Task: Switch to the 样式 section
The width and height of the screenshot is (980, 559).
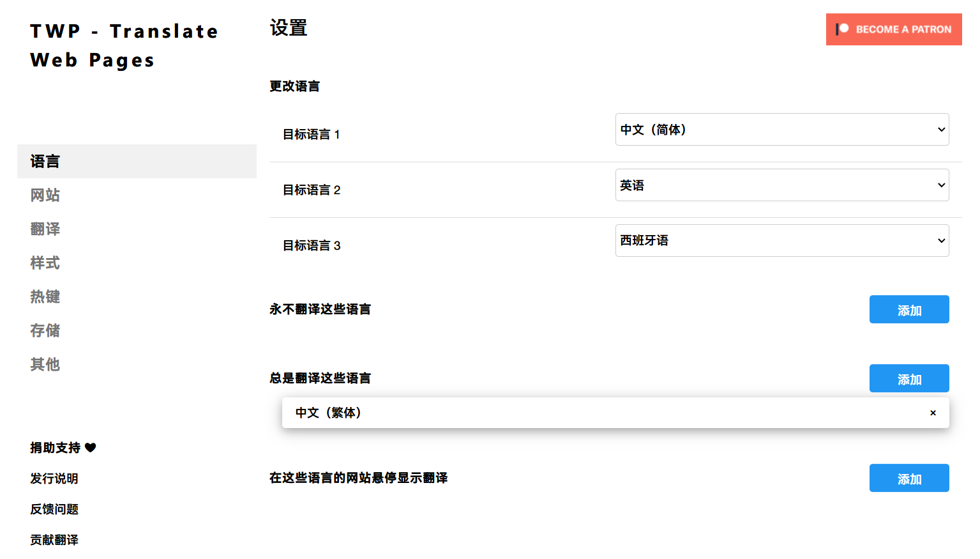Action: [45, 263]
